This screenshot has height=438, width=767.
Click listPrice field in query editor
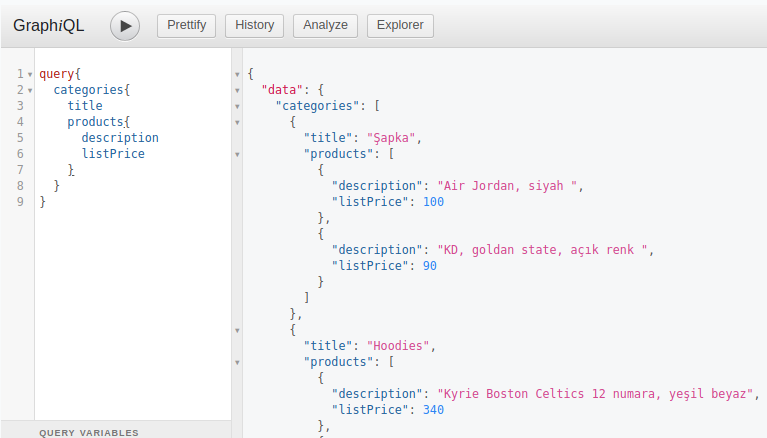click(x=112, y=154)
